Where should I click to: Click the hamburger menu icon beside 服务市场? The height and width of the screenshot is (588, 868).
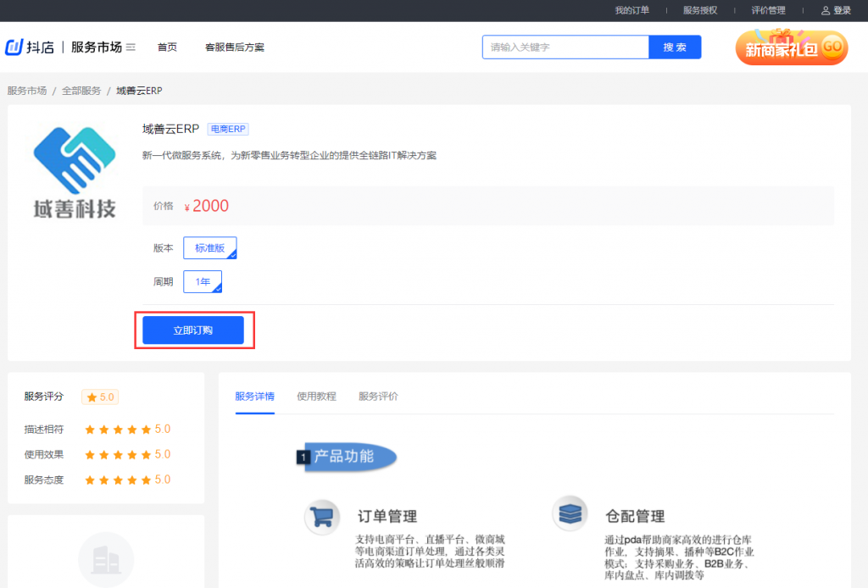[x=131, y=47]
